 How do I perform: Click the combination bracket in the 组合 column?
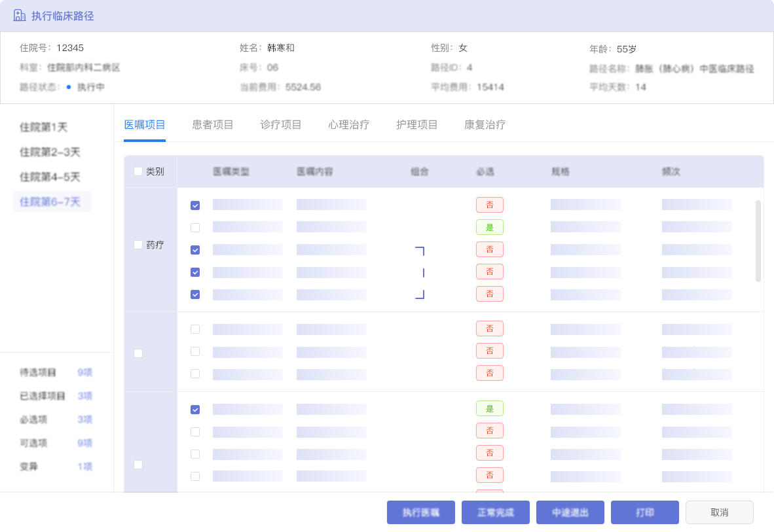421,272
